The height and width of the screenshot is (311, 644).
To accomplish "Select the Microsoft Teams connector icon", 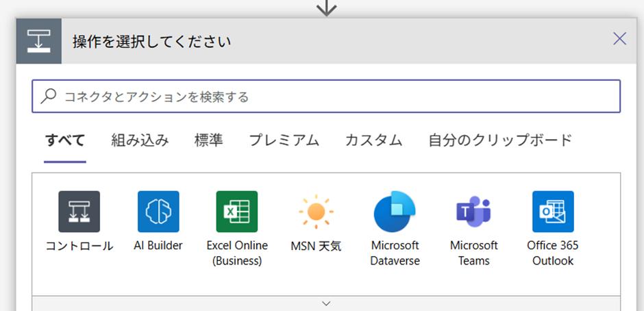I will [473, 212].
